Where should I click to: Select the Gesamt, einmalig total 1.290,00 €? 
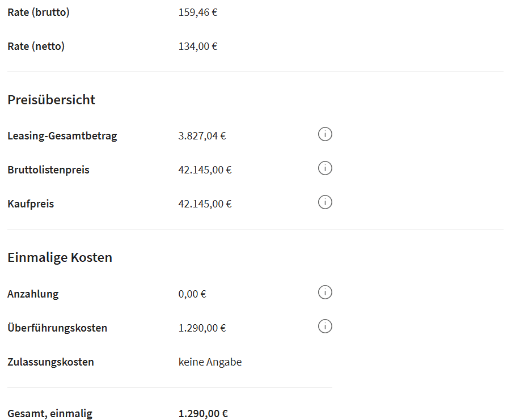203,414
